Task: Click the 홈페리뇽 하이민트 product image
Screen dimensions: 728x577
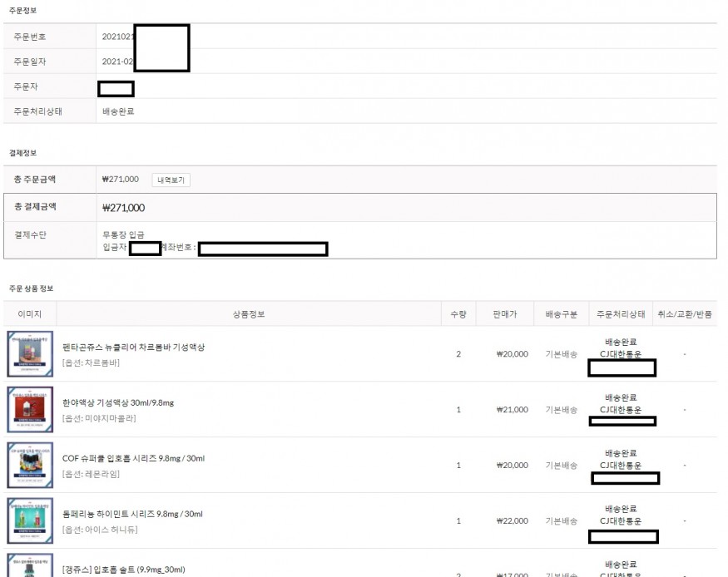Action: [x=30, y=520]
